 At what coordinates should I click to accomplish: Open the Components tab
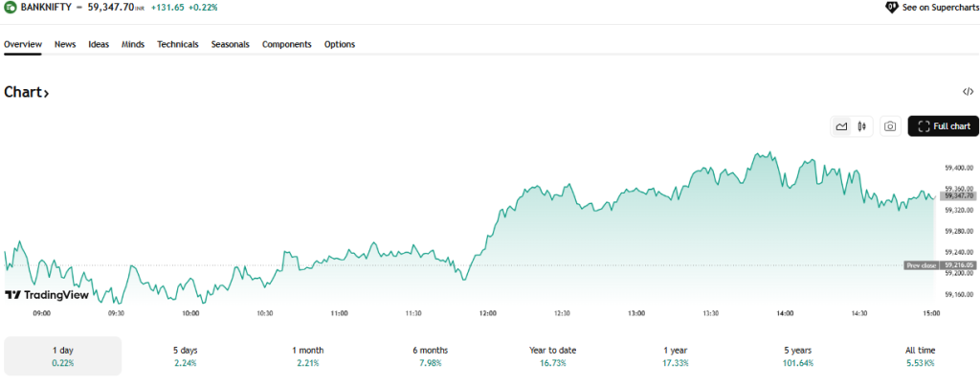tap(287, 44)
